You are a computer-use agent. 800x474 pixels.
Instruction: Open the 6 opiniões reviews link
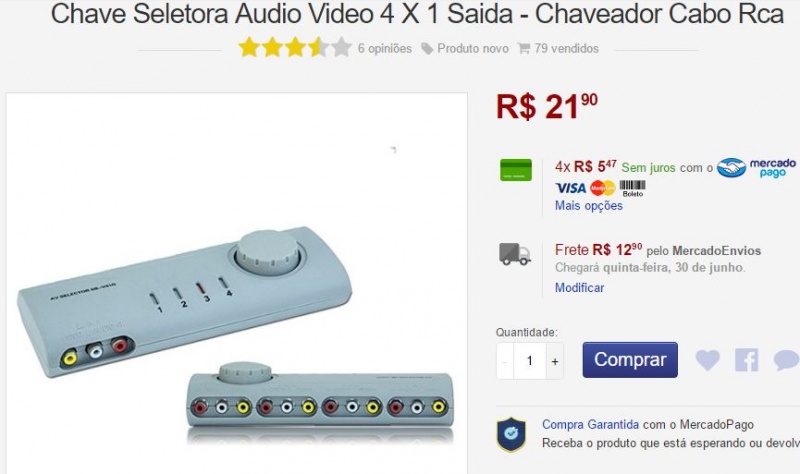tap(385, 48)
